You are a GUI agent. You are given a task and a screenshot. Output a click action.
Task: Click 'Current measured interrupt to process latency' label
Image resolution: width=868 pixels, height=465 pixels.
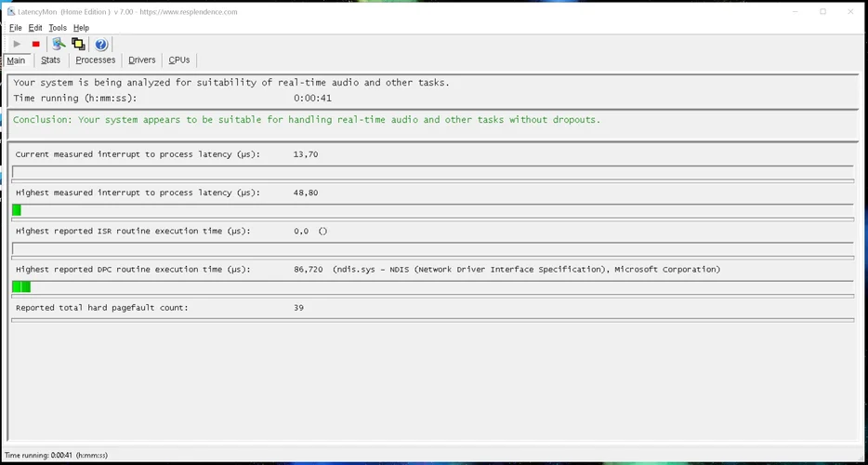coord(138,154)
